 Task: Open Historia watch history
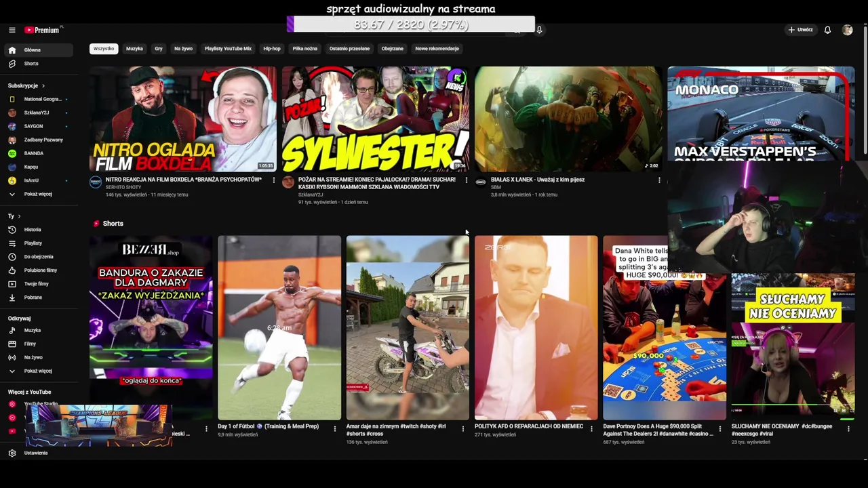(38, 230)
